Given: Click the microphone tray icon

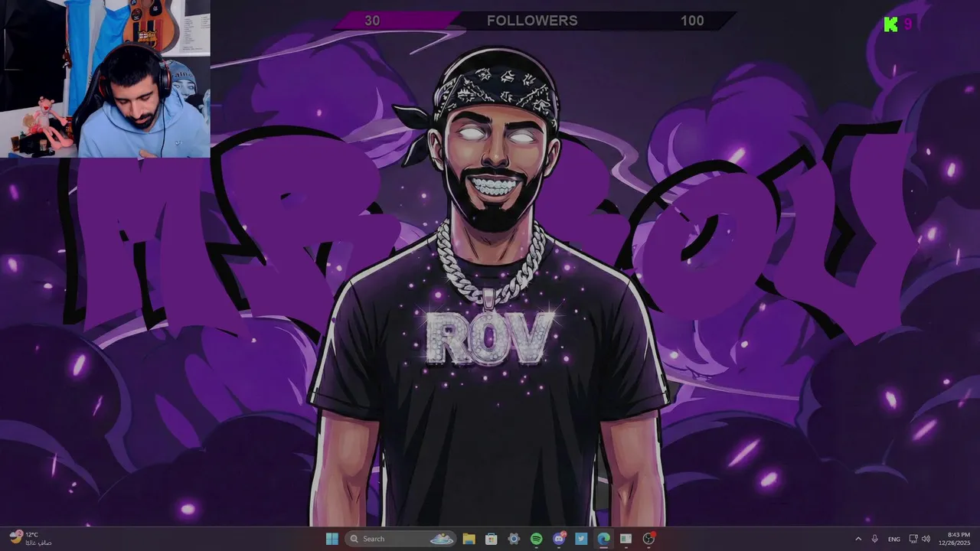Looking at the screenshot, I should 874,539.
